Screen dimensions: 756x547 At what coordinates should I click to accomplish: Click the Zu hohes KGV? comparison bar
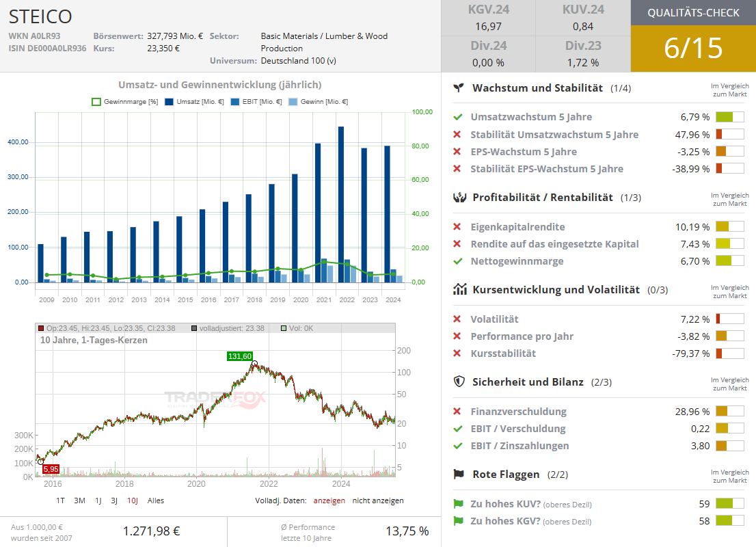click(730, 521)
